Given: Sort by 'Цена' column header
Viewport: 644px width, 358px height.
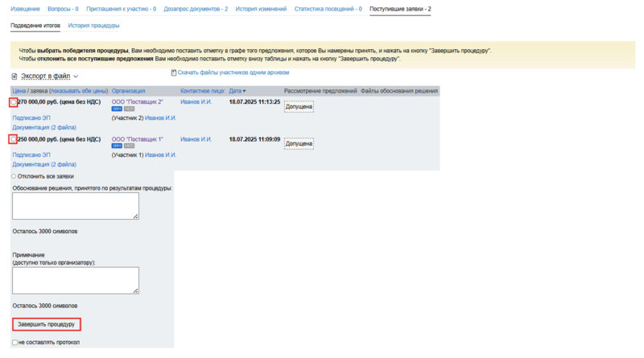Looking at the screenshot, I should pyautogui.click(x=19, y=91).
